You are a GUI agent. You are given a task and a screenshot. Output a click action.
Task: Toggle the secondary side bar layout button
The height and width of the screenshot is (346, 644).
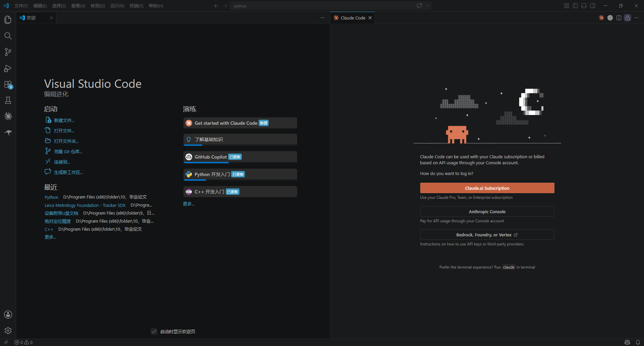[593, 6]
